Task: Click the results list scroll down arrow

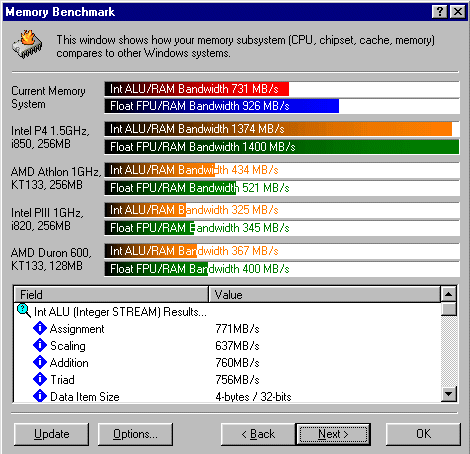Action: 448,394
